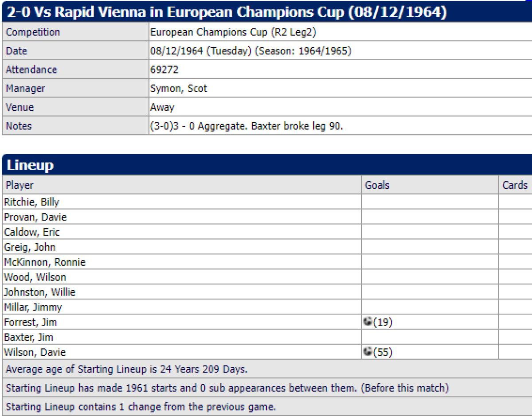The image size is (532, 416).
Task: Click manager name Symon, Scot
Action: click(179, 89)
